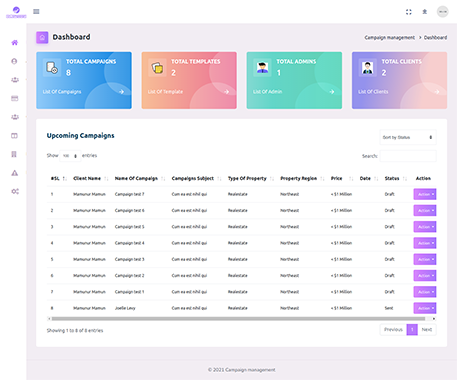
Task: Sort table by Property Region column
Action: click(x=302, y=179)
